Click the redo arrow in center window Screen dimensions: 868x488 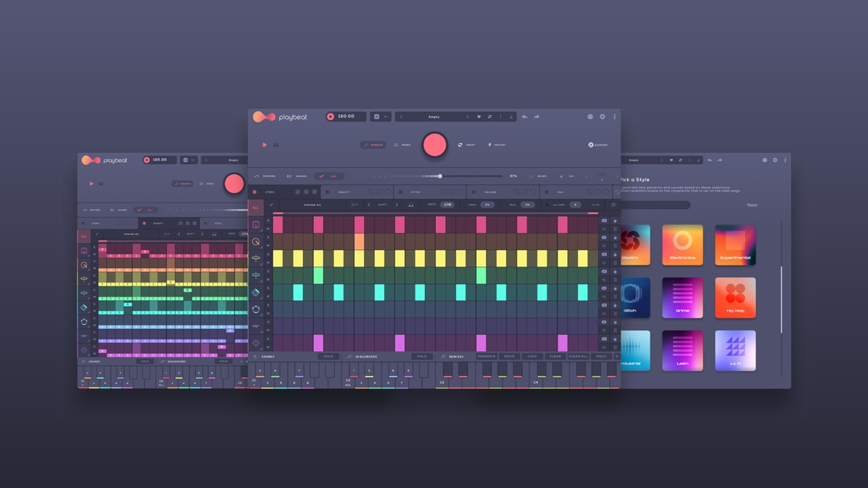(537, 116)
